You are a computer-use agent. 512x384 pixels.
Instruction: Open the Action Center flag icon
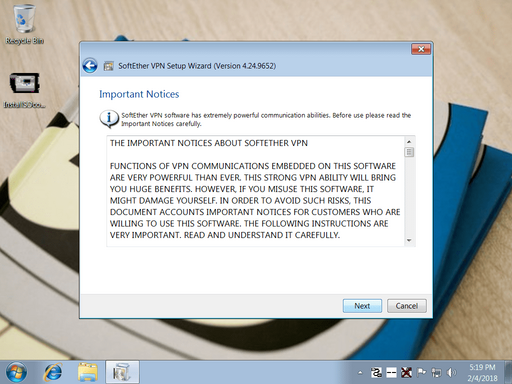point(421,372)
